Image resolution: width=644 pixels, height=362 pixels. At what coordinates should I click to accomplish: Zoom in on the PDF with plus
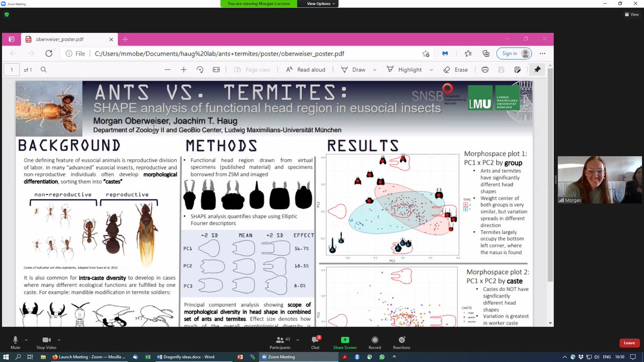(184, 70)
